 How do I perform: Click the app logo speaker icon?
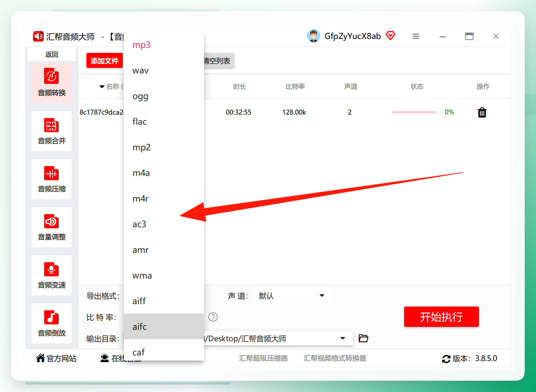coord(38,36)
